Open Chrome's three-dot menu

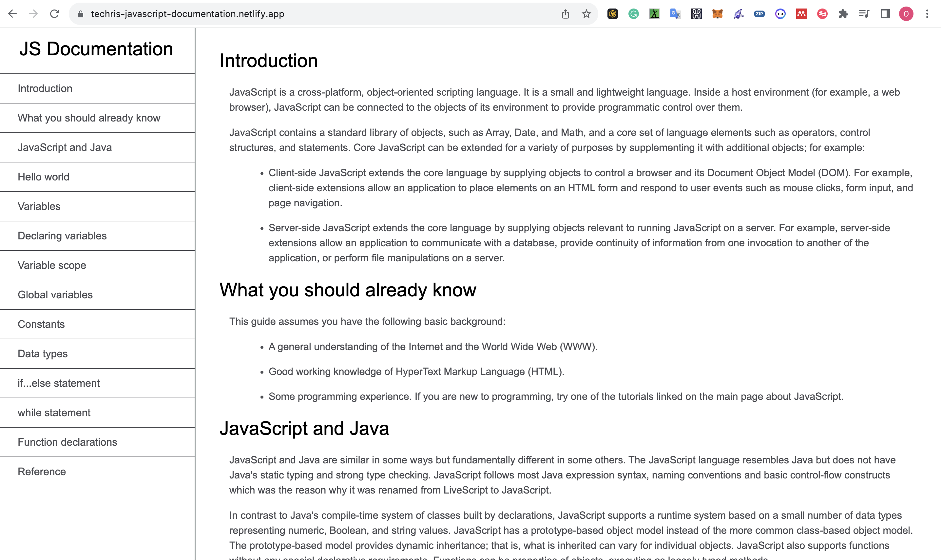[x=927, y=14]
